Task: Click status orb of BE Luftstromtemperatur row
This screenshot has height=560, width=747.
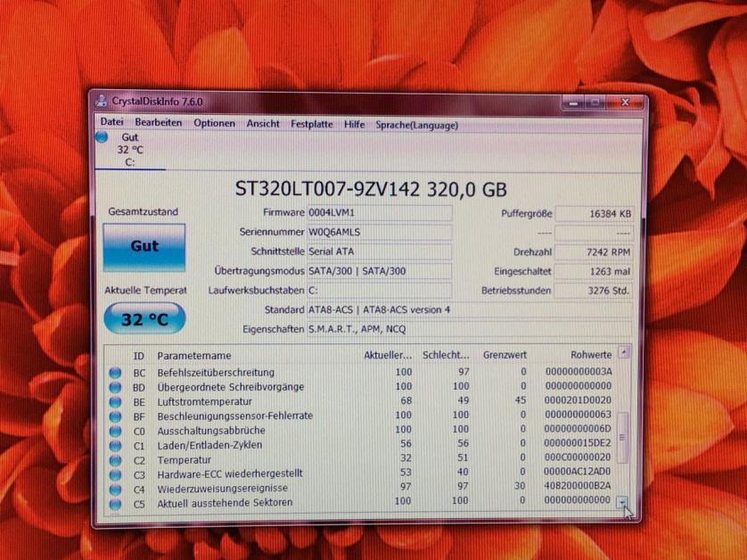Action: 115,402
